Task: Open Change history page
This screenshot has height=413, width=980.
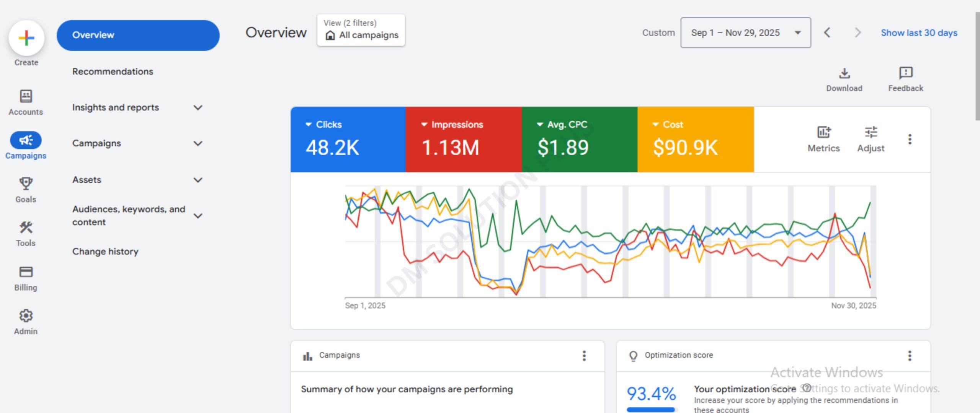Action: pyautogui.click(x=105, y=252)
